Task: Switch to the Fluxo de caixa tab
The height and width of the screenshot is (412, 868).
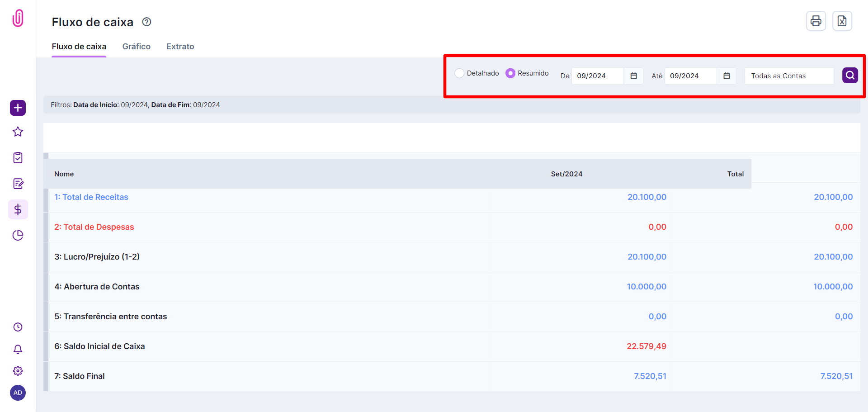Action: pyautogui.click(x=79, y=47)
